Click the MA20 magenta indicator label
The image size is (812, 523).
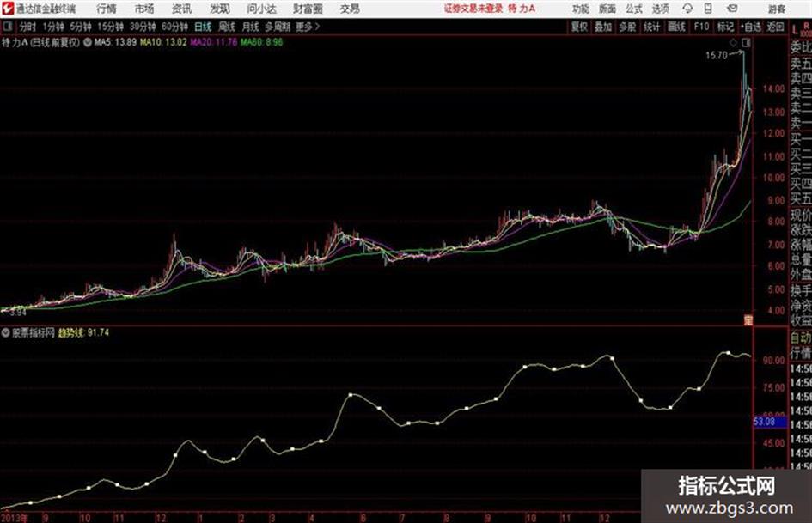point(213,42)
